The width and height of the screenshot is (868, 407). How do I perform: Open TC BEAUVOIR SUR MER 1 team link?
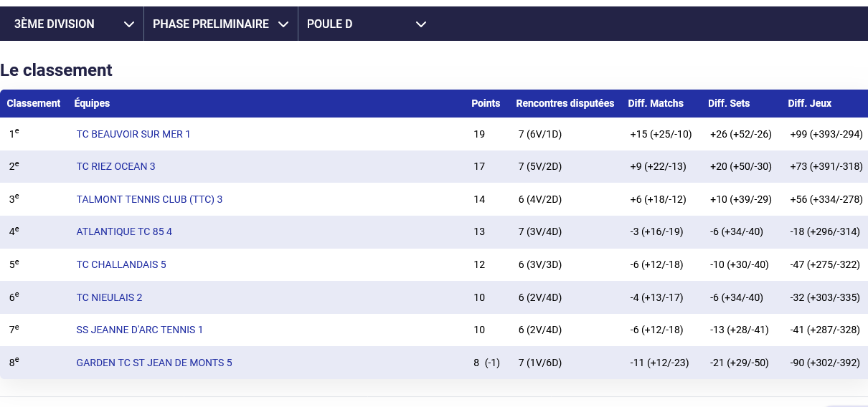pyautogui.click(x=133, y=134)
